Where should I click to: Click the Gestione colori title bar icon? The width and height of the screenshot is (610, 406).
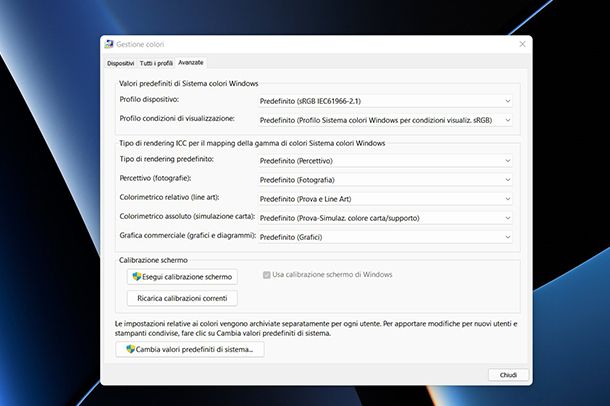(109, 44)
